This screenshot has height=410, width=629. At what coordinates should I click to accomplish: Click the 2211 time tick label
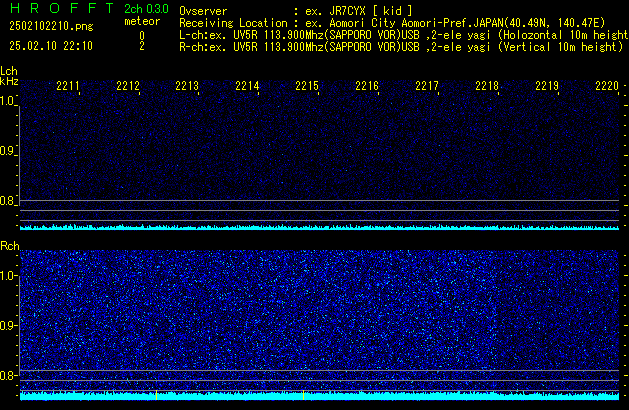click(x=68, y=86)
